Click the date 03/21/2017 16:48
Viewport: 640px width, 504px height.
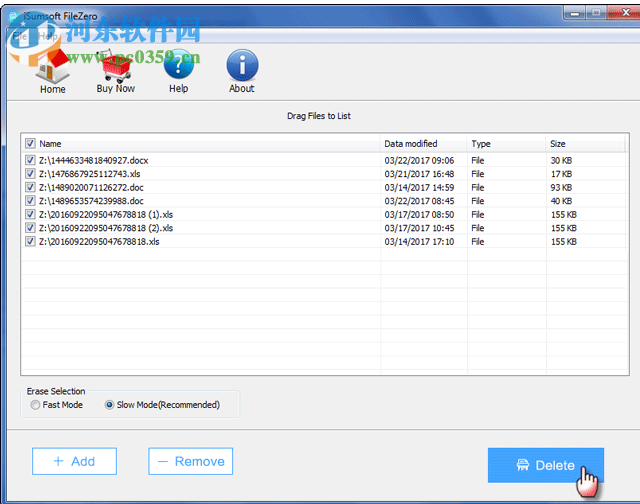[419, 174]
